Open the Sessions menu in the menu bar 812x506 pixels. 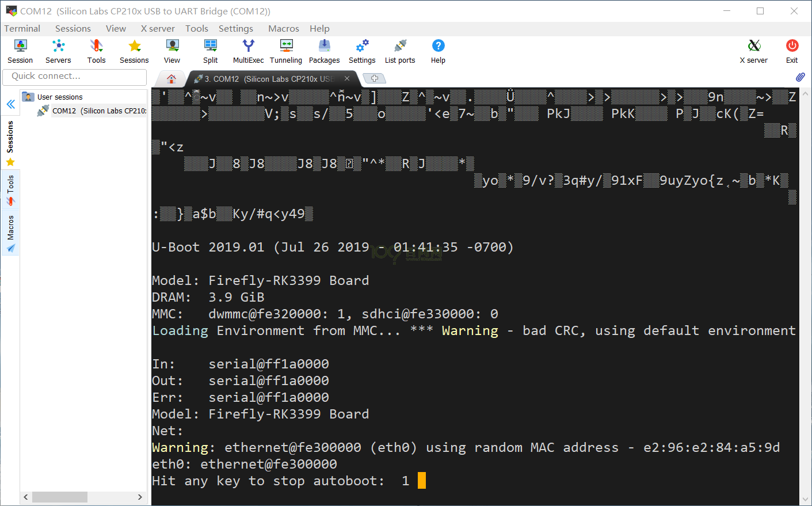73,28
